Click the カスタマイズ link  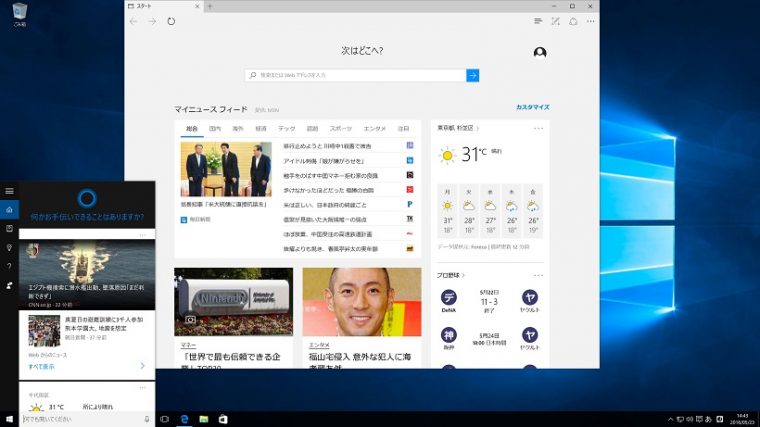coord(533,107)
